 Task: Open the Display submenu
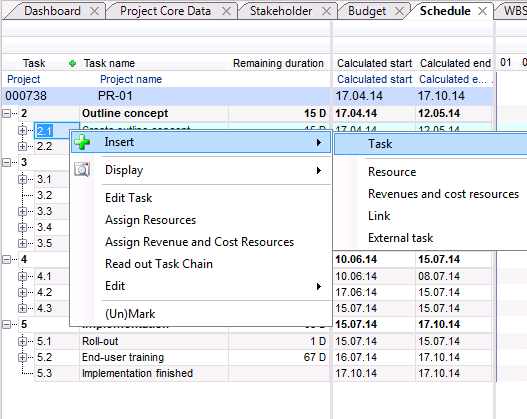201,170
